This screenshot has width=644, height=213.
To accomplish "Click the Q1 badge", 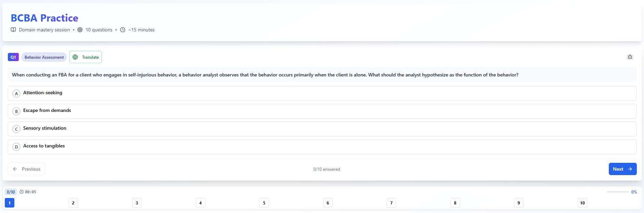I will coord(13,57).
